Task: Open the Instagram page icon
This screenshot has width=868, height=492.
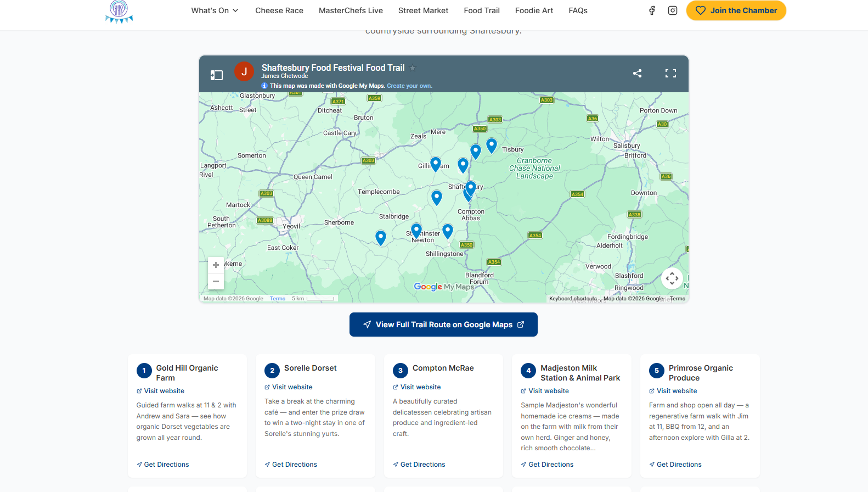Action: coord(673,10)
